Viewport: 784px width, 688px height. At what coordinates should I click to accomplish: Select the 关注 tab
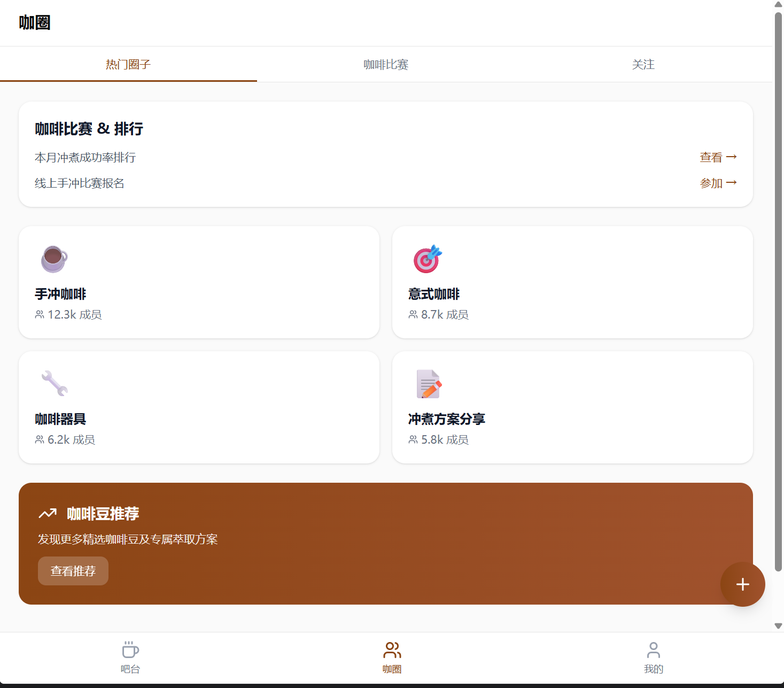point(643,65)
